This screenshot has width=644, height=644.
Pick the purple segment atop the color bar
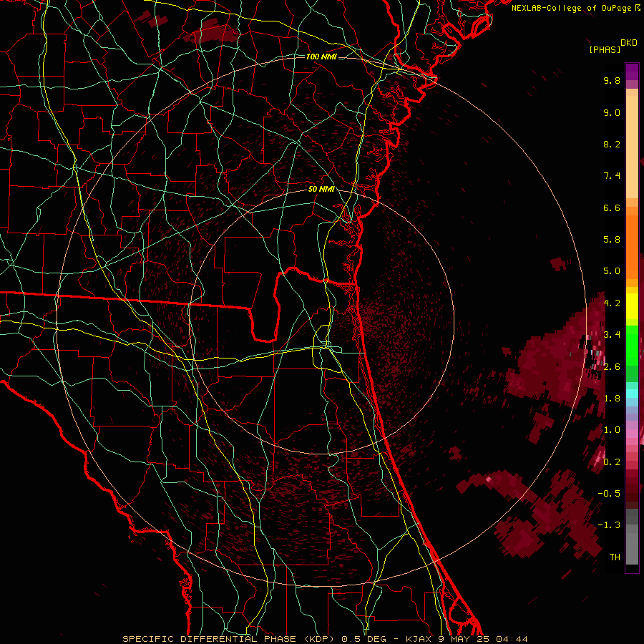pyautogui.click(x=632, y=72)
